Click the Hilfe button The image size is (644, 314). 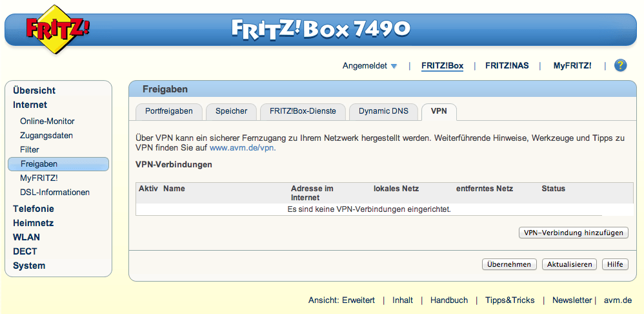(615, 264)
